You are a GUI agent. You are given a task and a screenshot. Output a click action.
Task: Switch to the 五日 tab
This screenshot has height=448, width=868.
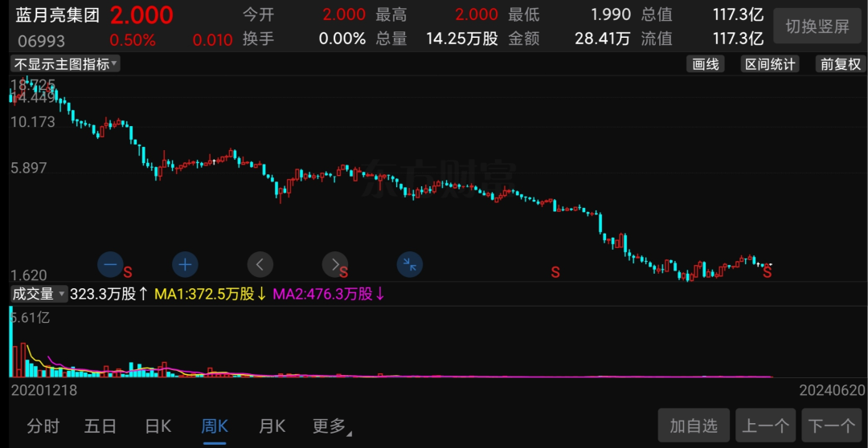[x=100, y=426]
